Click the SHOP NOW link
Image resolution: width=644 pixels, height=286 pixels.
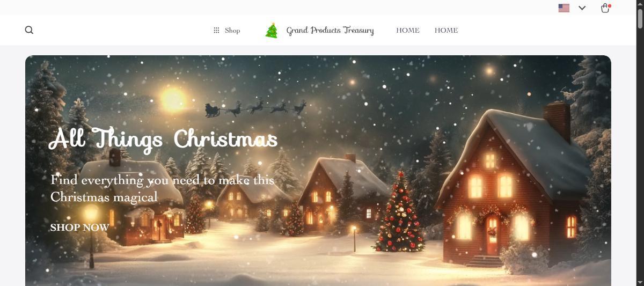[79, 228]
